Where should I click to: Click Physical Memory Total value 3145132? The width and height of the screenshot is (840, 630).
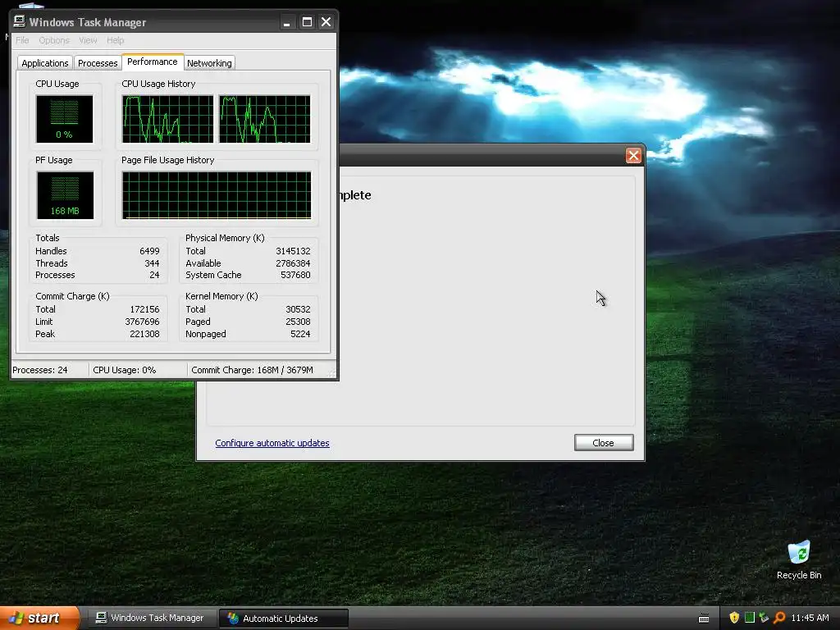tap(293, 251)
